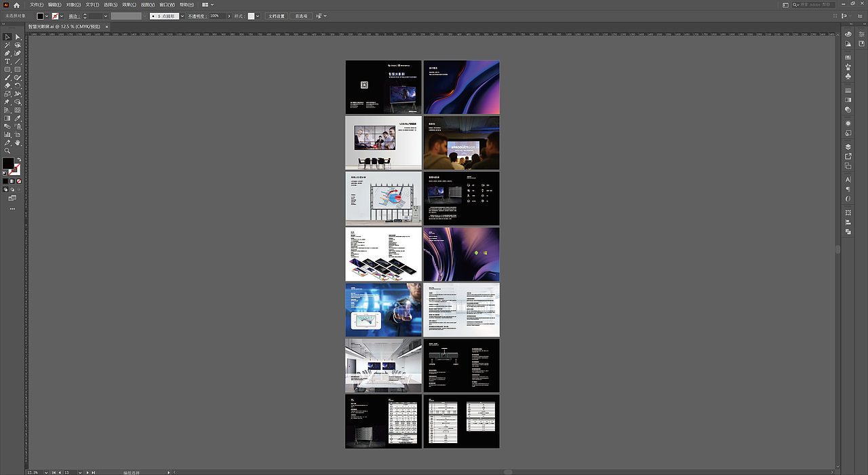Change the screen mode button

(x=12, y=197)
